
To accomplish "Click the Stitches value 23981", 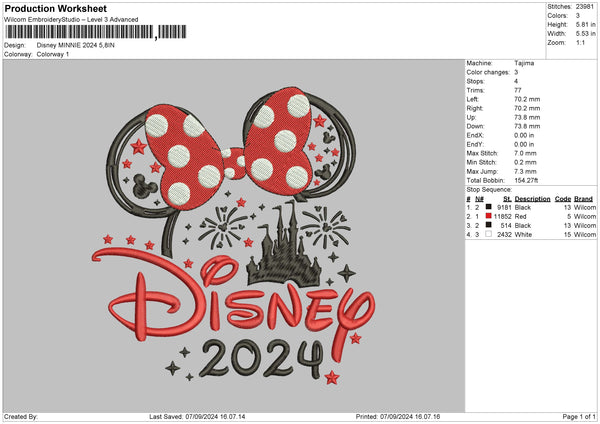I will [585, 7].
